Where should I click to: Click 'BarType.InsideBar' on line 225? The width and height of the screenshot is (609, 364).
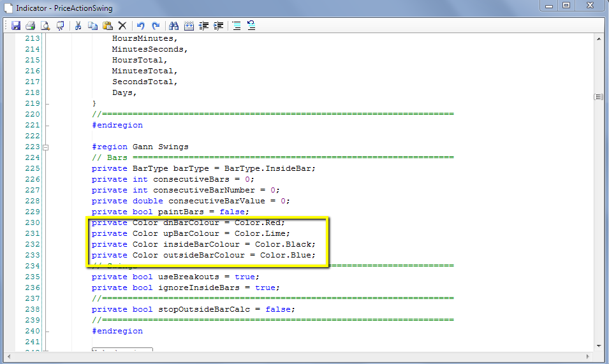point(268,168)
